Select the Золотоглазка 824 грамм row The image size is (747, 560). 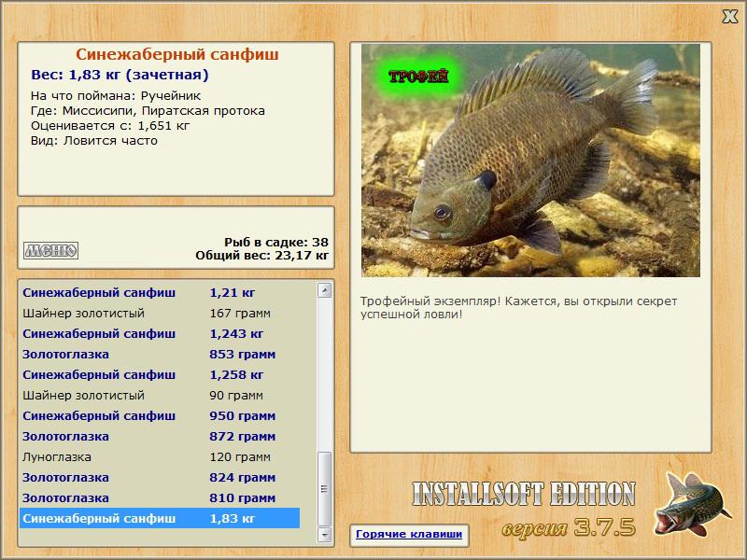160,477
